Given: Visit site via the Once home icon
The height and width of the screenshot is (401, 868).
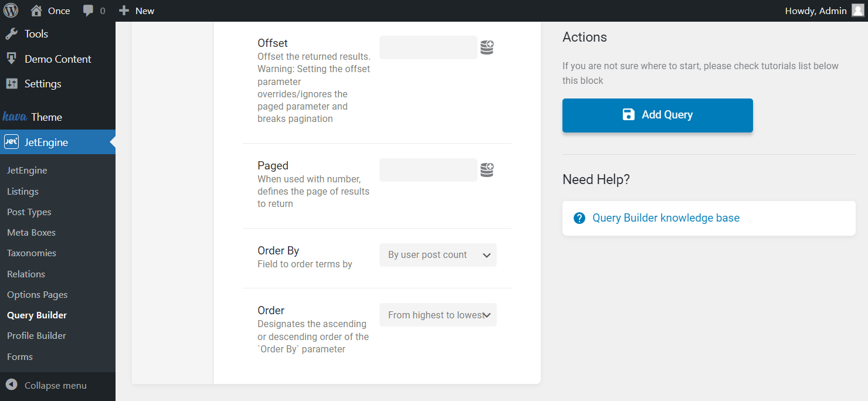Looking at the screenshot, I should click(x=36, y=11).
